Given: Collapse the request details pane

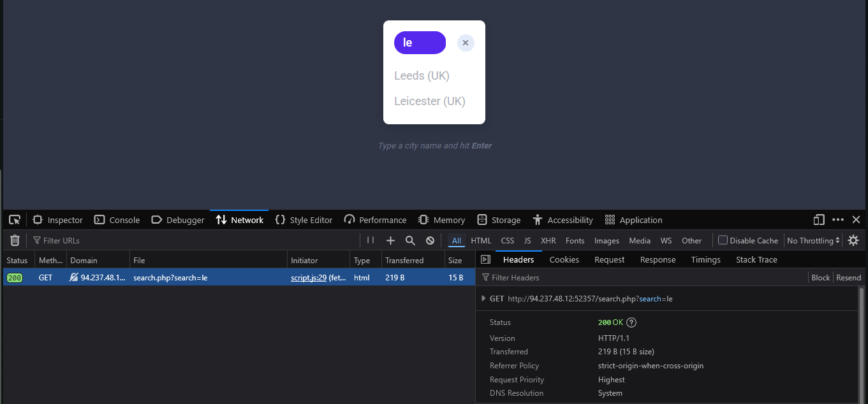Looking at the screenshot, I should [485, 259].
